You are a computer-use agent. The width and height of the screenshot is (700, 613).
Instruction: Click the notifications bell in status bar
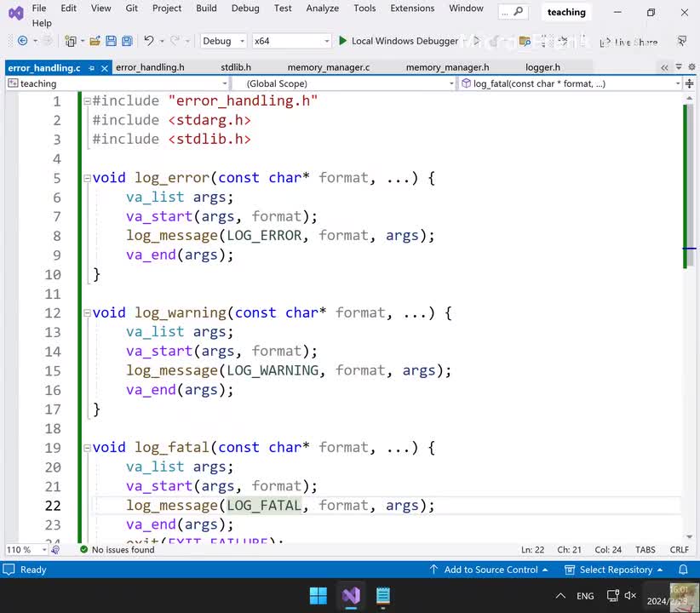coord(683,570)
